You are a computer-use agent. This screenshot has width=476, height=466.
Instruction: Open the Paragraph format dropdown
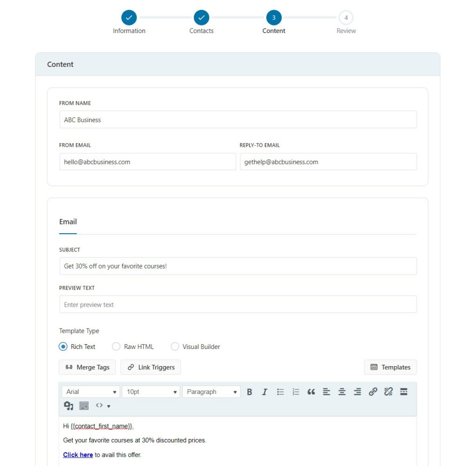pyautogui.click(x=212, y=392)
